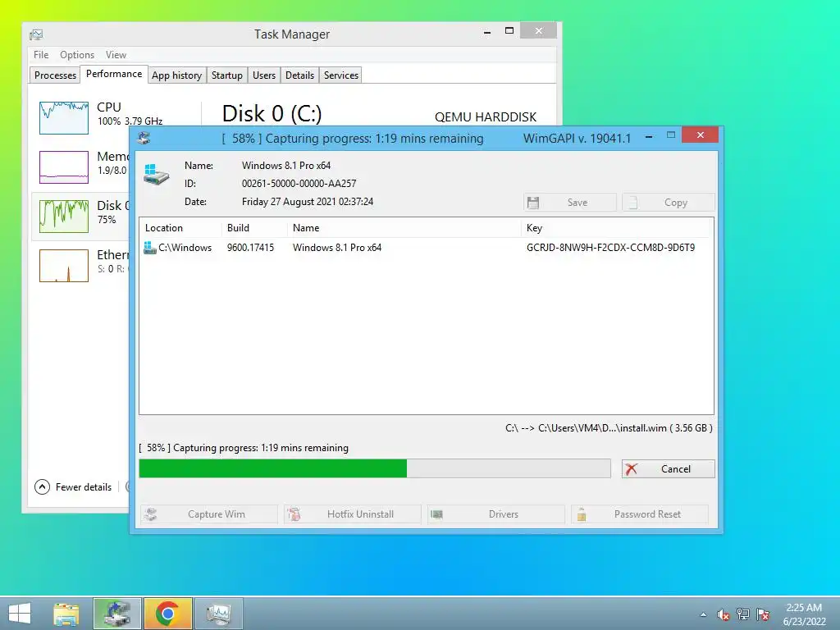Click the capture window title bar icon
Image resolution: width=840 pixels, height=630 pixels.
click(144, 138)
